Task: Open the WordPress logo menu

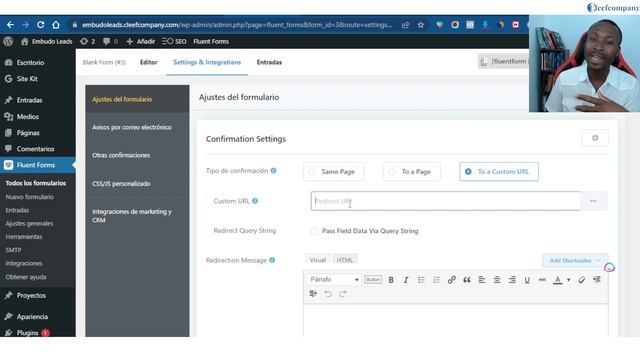Action: [x=8, y=41]
